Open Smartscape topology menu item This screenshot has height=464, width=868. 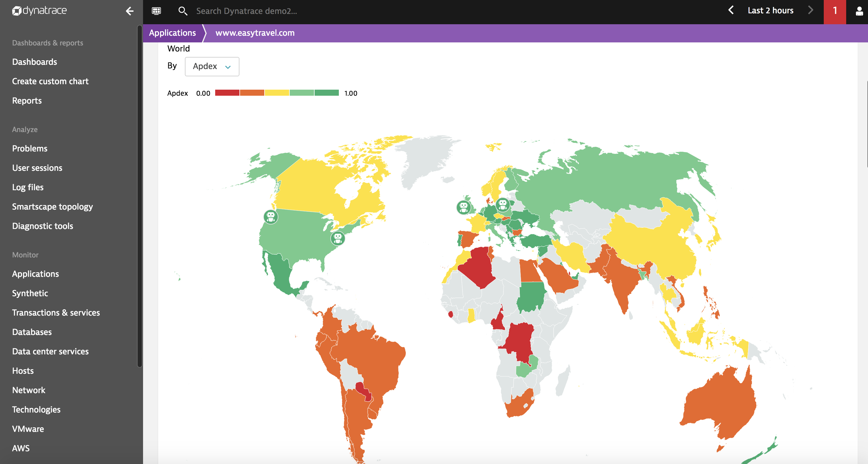52,207
